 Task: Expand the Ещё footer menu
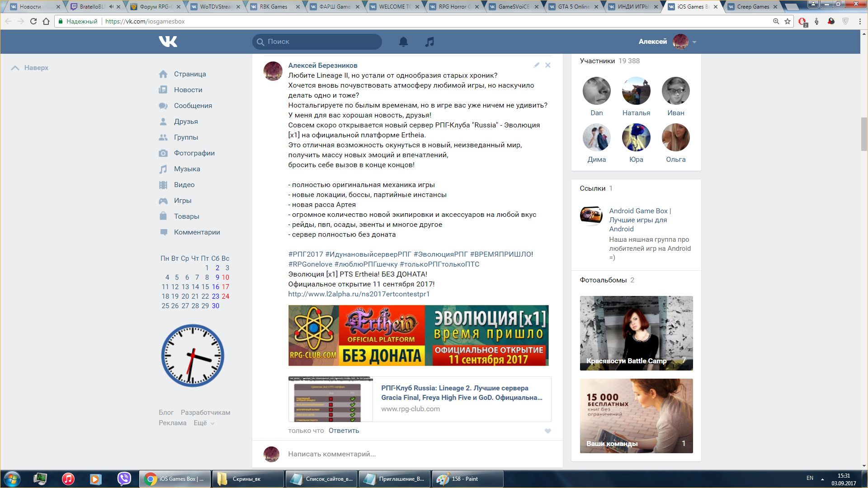[x=204, y=423]
